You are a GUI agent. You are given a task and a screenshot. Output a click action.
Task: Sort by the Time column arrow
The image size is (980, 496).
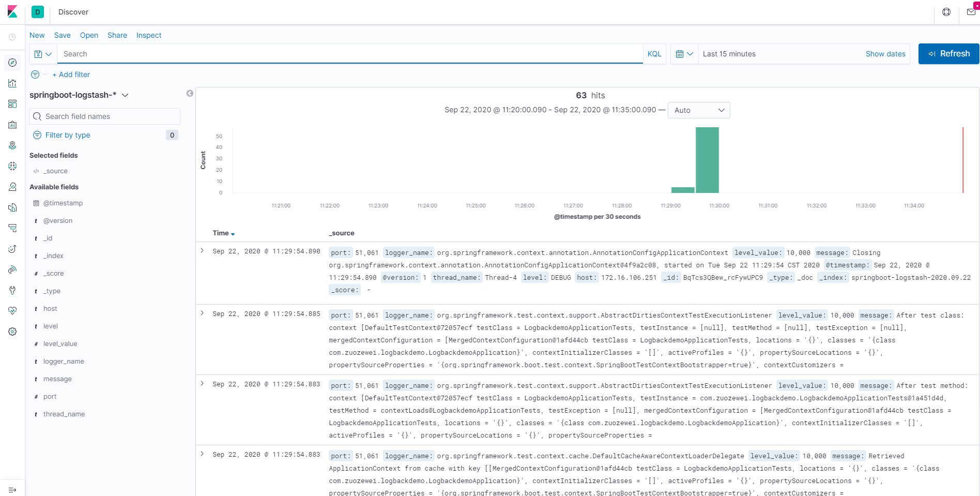pyautogui.click(x=233, y=234)
